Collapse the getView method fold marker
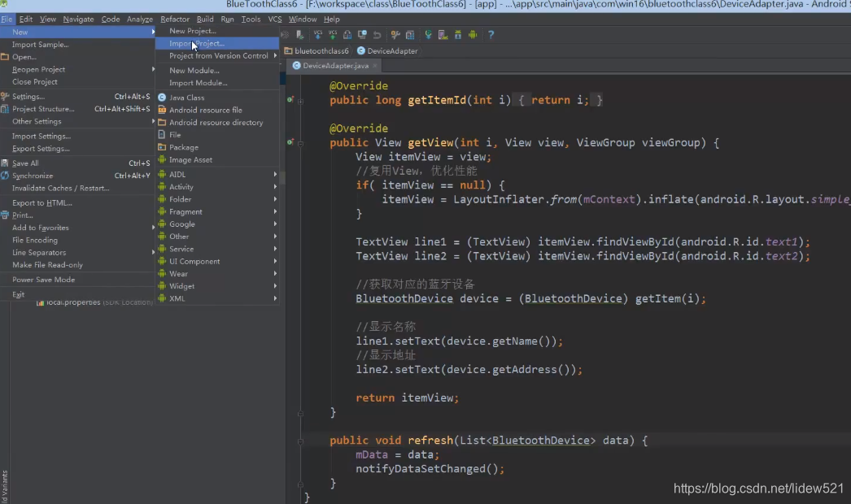Viewport: 851px width, 504px height. (300, 143)
